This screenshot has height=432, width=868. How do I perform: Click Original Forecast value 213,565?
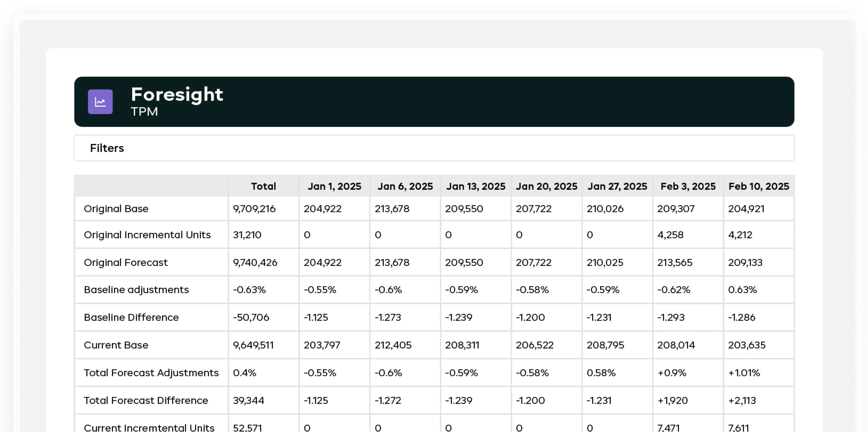675,262
